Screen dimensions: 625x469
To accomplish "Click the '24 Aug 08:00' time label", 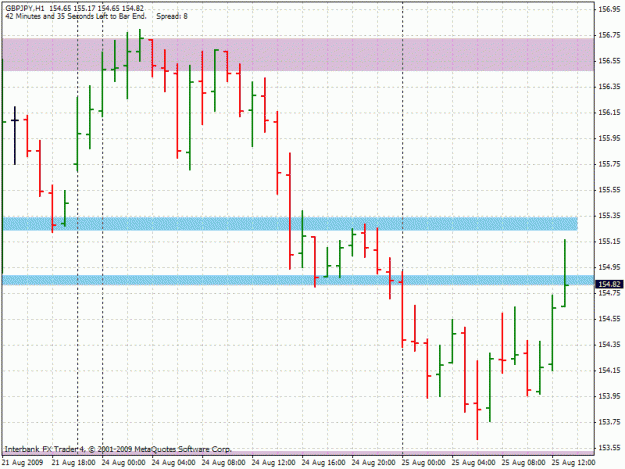I will pyautogui.click(x=223, y=463).
